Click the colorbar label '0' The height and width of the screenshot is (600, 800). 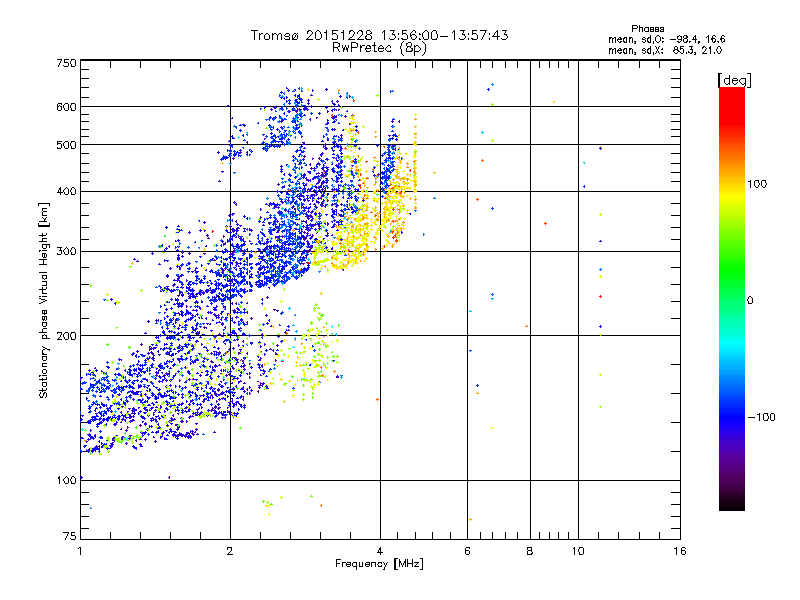coord(750,300)
